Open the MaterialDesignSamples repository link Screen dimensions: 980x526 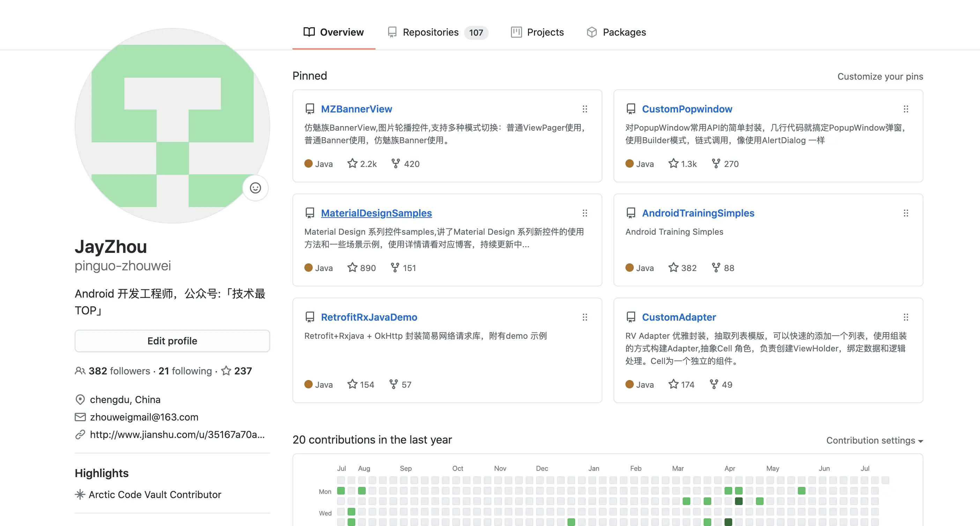376,213
